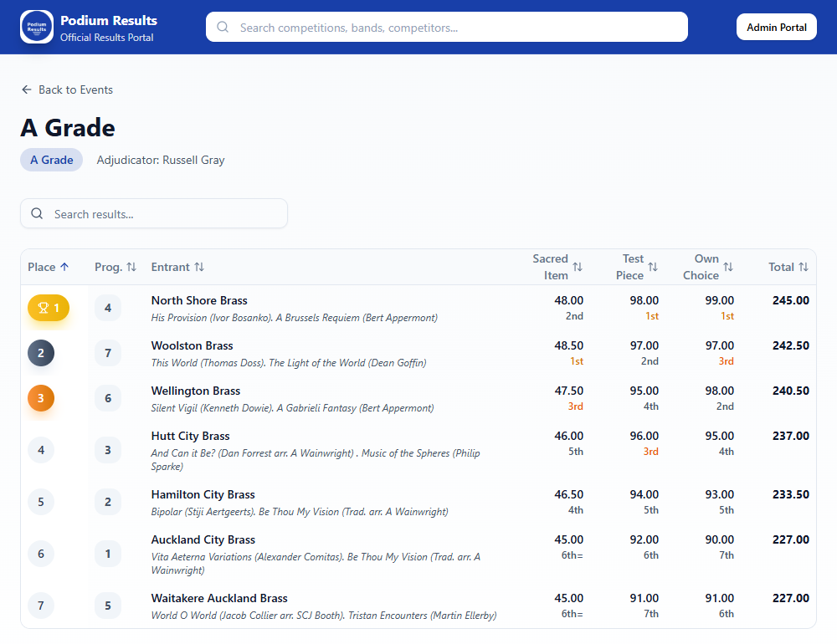
Task: Click the A Grade tag pill
Action: 52,160
